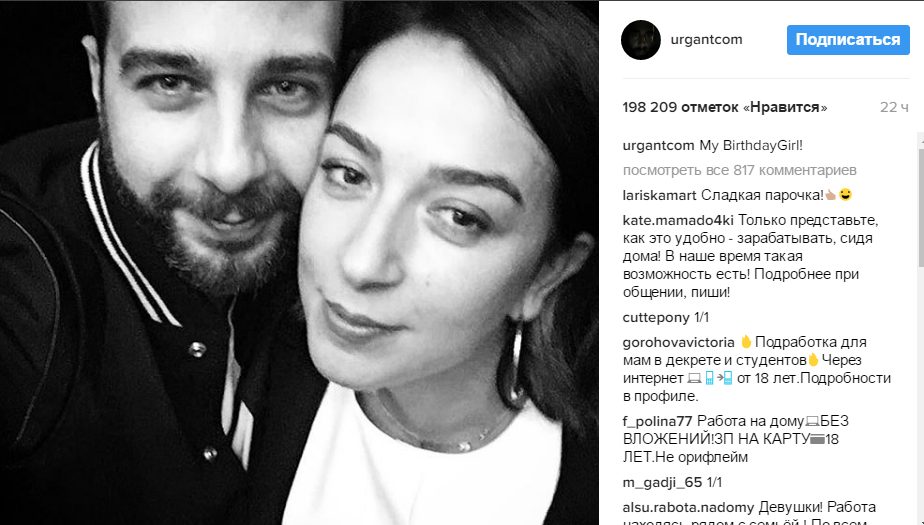Click the Подписаться follow button
924x525 pixels.
click(848, 40)
